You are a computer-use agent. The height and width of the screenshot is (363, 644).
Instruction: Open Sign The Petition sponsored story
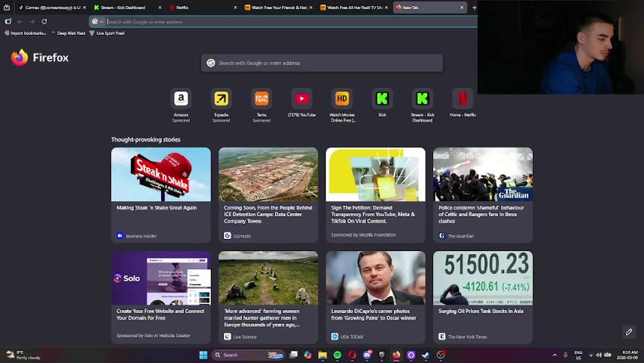point(375,195)
